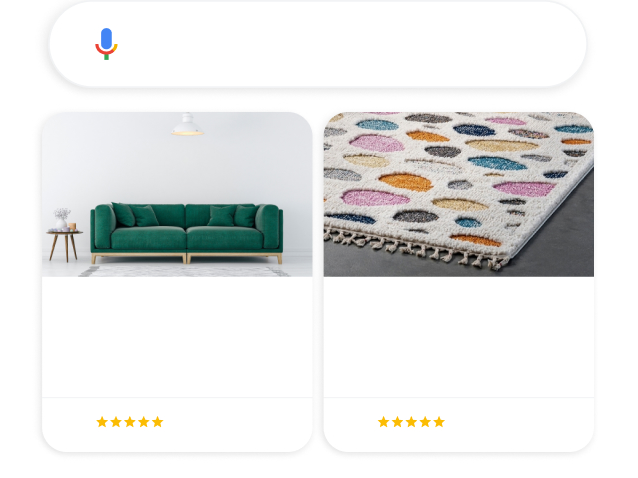Click the footer strip of the rug card
Screen dimensions: 638x478
click(x=459, y=425)
